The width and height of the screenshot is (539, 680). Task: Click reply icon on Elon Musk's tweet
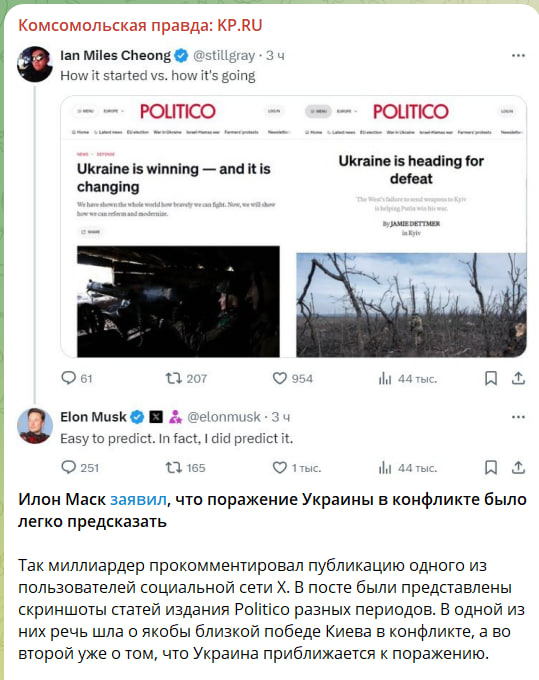[x=69, y=467]
